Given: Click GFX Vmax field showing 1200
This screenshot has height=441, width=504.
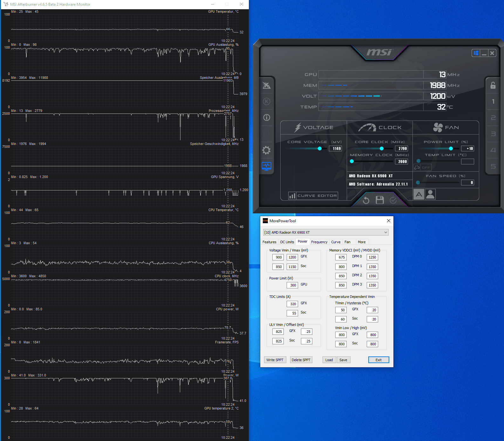Looking at the screenshot, I should coord(292,257).
